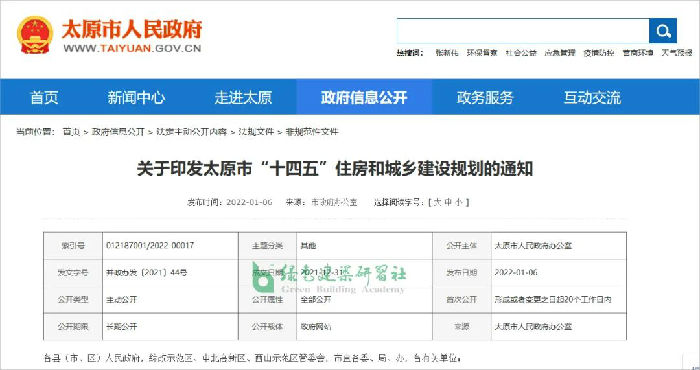Image resolution: width=700 pixels, height=370 pixels.
Task: Select the 环保督察 hot search keyword
Action: tap(482, 53)
